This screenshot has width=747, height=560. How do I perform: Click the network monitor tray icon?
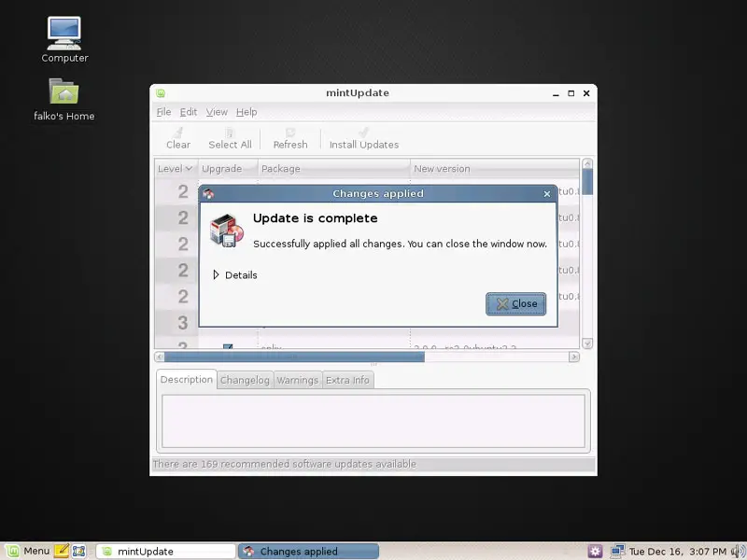click(x=617, y=552)
